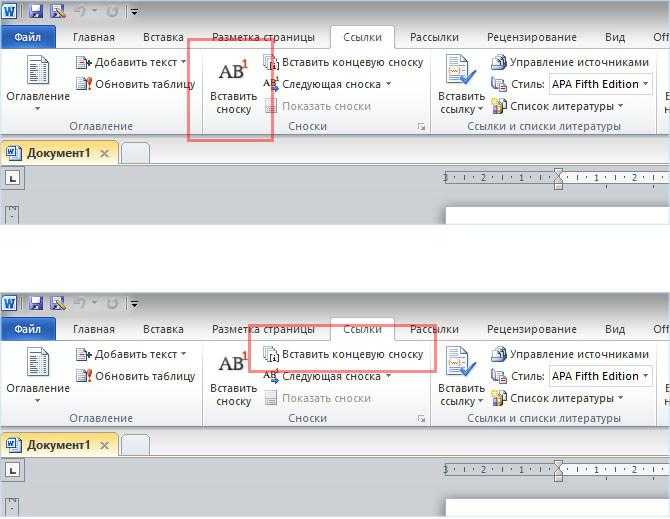Open Следующая сноска dropdown arrow in the upper ribbon
Image resolution: width=670 pixels, height=519 pixels.
point(388,84)
